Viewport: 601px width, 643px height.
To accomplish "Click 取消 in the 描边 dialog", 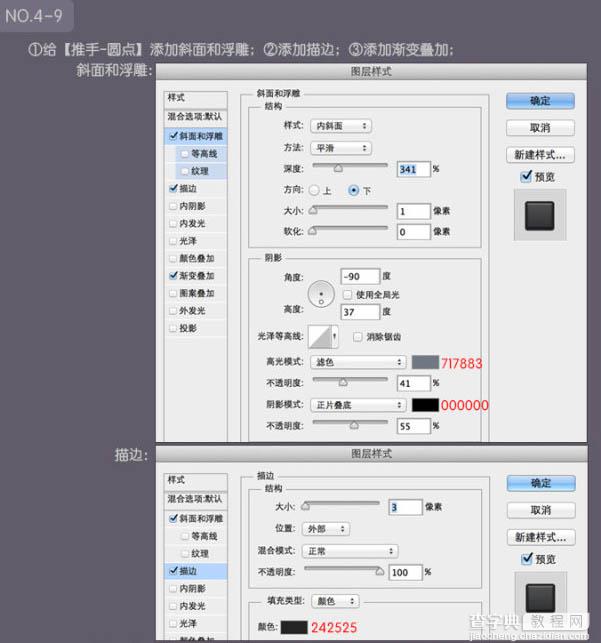I will 541,510.
